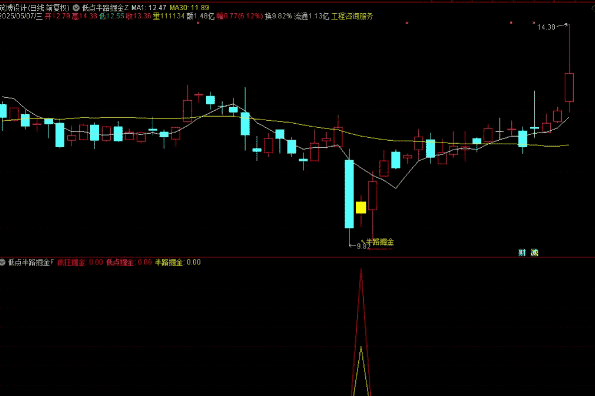Click the 半路擒金 signal label under the candle
Screen dimensions: 595x396
coord(380,242)
